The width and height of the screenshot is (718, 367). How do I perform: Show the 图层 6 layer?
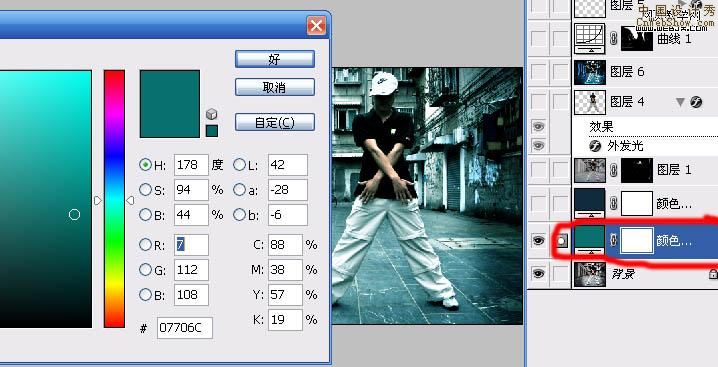(x=538, y=72)
